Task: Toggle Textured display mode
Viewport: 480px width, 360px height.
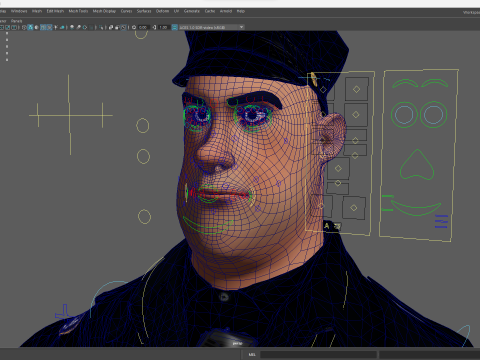Action: point(49,27)
